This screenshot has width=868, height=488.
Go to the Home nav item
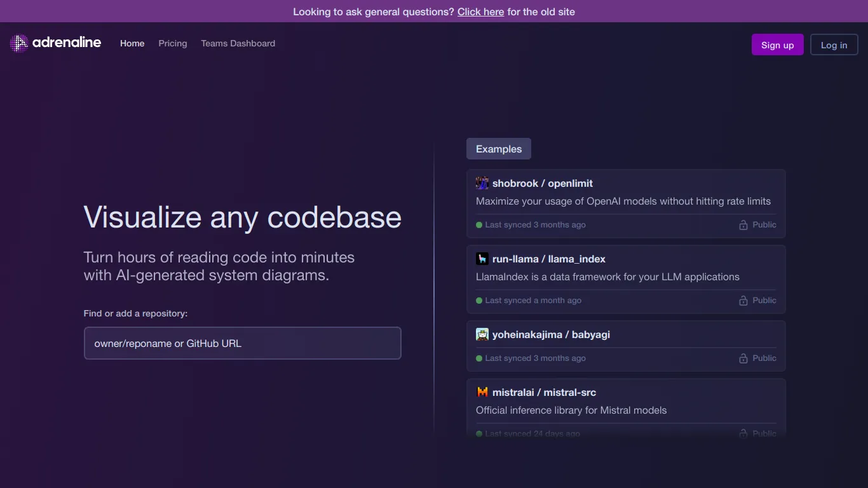(132, 43)
